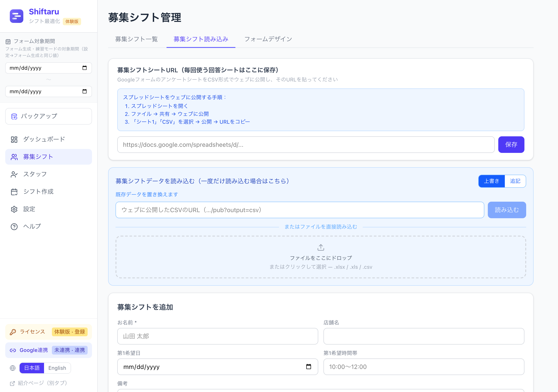Click the license key icon
Viewport: 558px width, 392px height.
click(x=13, y=332)
